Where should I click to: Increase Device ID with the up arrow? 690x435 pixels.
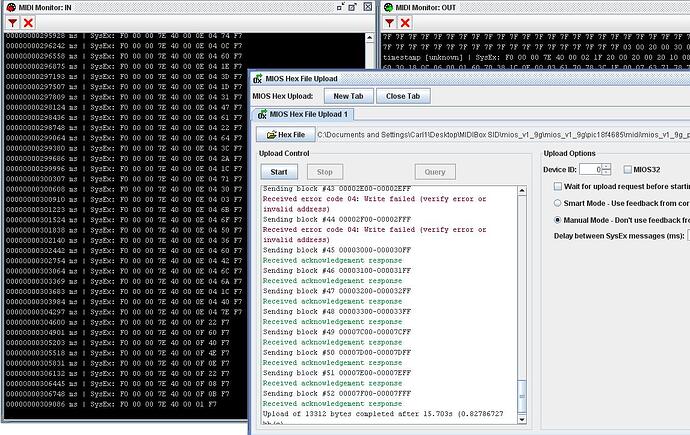(606, 166)
